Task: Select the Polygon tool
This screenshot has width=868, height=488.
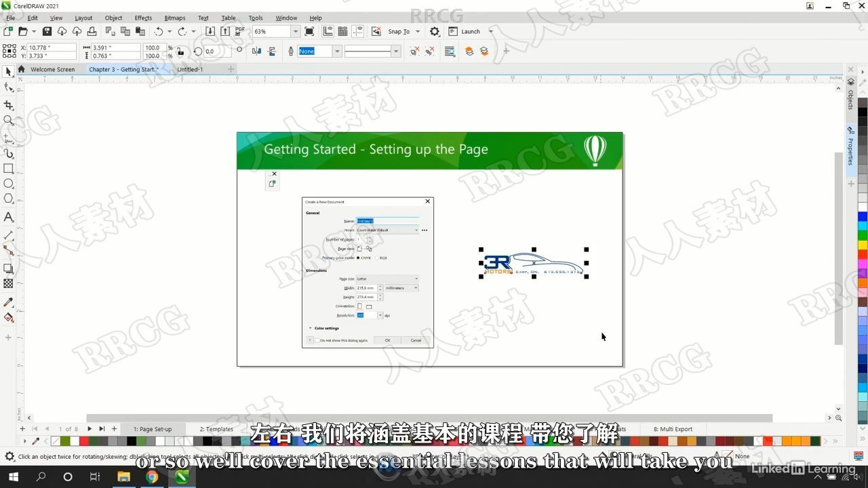Action: coord(8,199)
